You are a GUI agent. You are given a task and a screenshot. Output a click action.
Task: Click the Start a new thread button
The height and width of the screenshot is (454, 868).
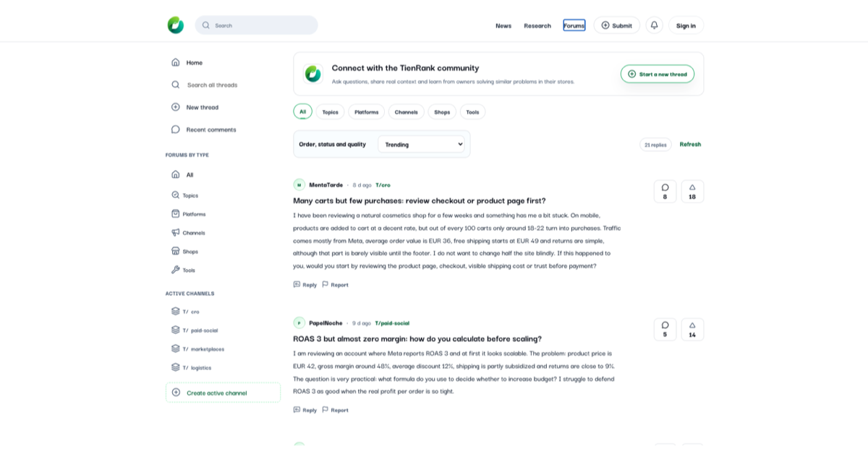658,74
